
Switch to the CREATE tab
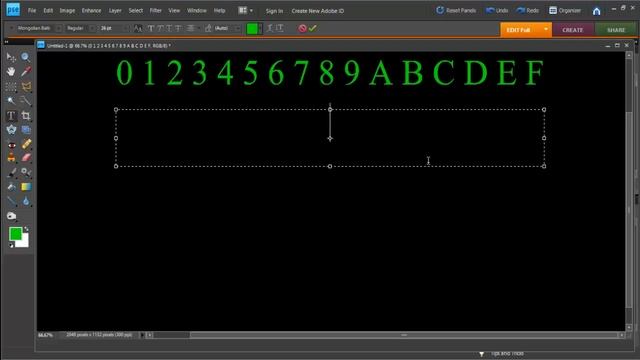573,30
